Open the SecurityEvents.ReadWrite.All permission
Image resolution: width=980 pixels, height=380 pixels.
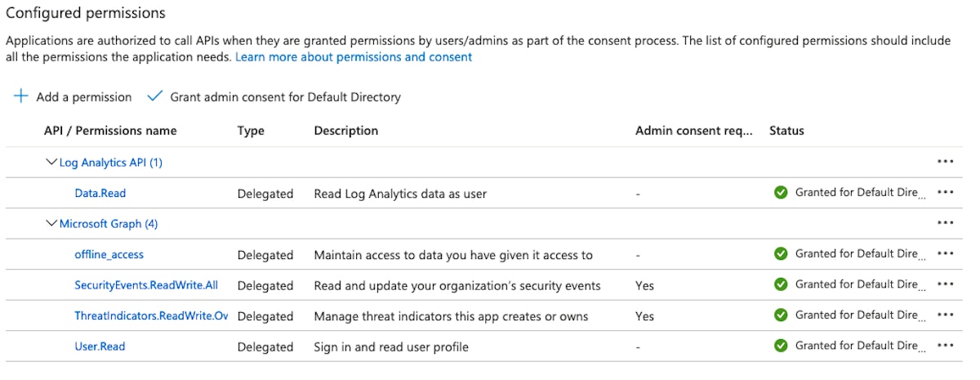(x=146, y=285)
